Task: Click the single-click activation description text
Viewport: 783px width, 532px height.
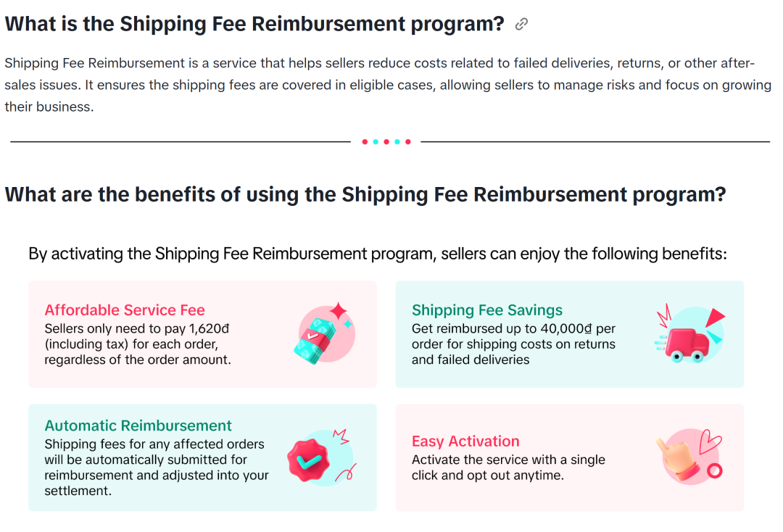Action: (508, 467)
